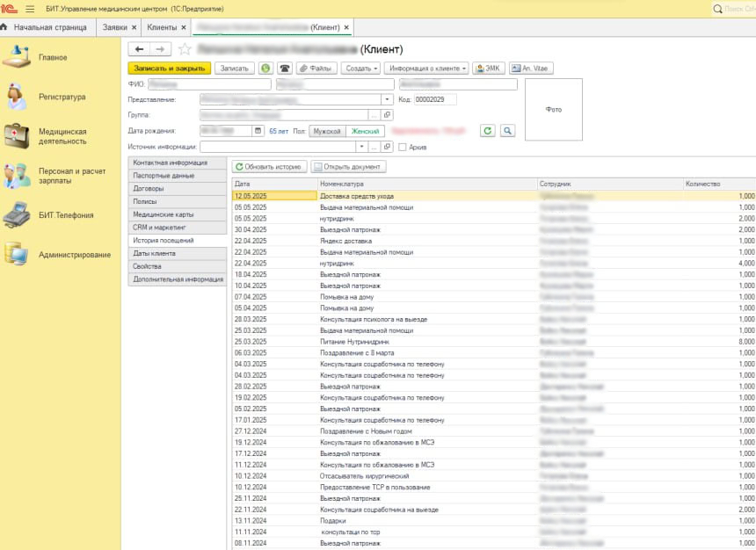This screenshot has width=756, height=550.
Task: Open the Источник информации item with open icon
Action: pyautogui.click(x=387, y=147)
